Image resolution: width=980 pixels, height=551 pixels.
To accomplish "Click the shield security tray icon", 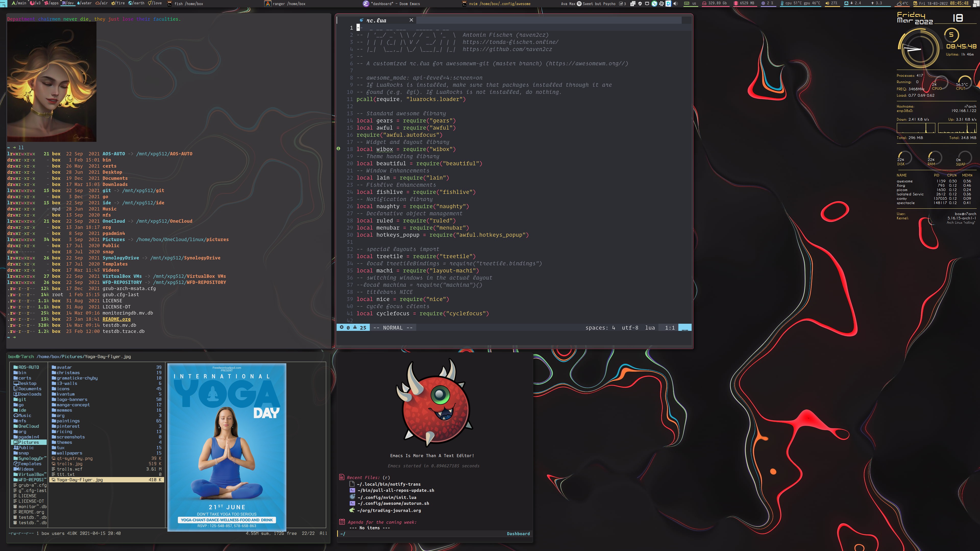I will 640,4.
